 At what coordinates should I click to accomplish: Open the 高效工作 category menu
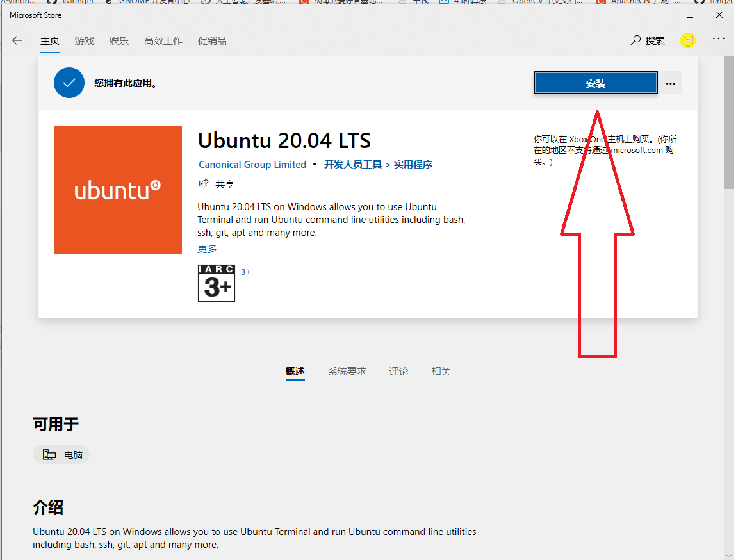coord(163,40)
